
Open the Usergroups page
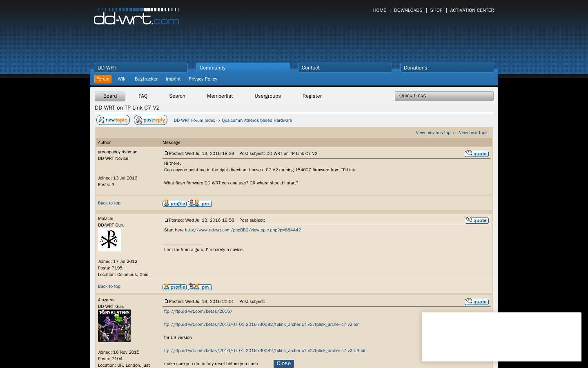click(267, 96)
